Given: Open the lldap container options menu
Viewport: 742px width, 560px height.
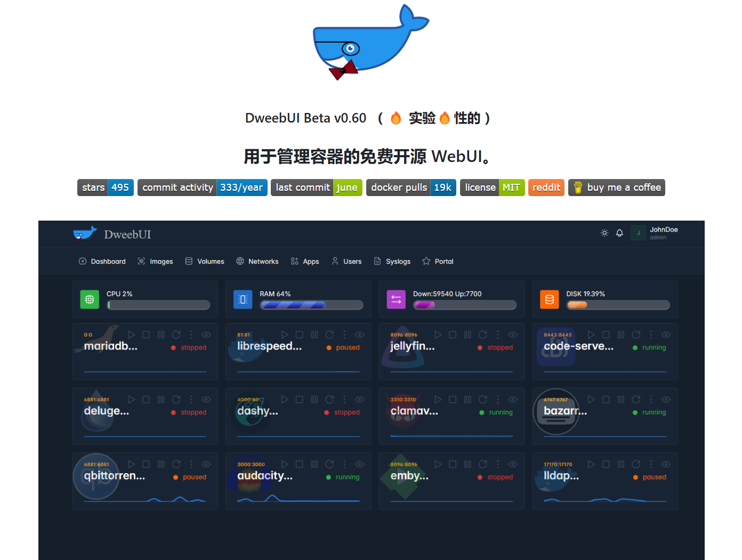Looking at the screenshot, I should [x=651, y=464].
